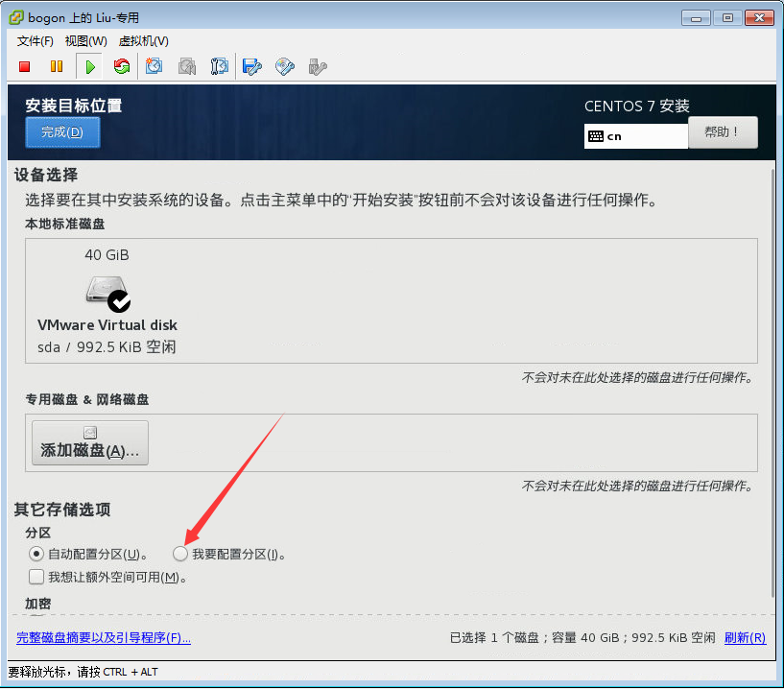Click the 要释放光标 status bar text
This screenshot has height=689, width=784.
point(83,672)
